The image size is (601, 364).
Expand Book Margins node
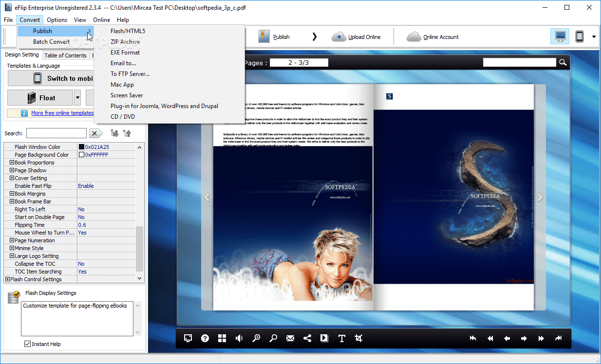click(12, 194)
